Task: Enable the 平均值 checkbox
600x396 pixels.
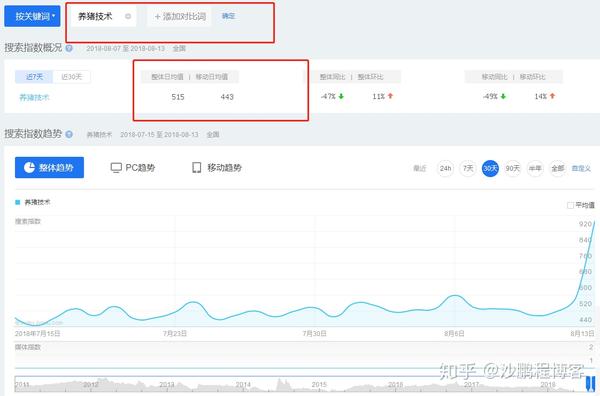Action: [x=570, y=205]
